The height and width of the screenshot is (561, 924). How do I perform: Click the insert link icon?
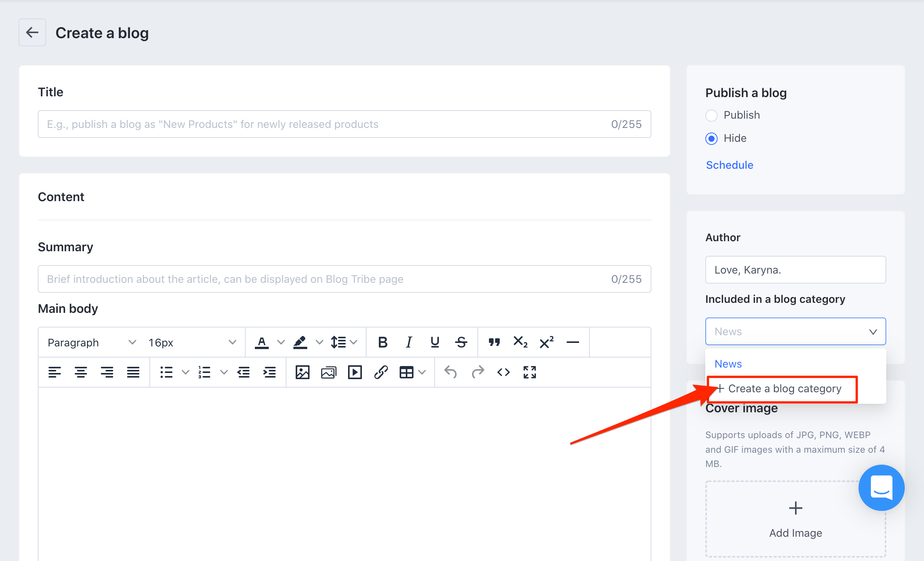tap(381, 372)
